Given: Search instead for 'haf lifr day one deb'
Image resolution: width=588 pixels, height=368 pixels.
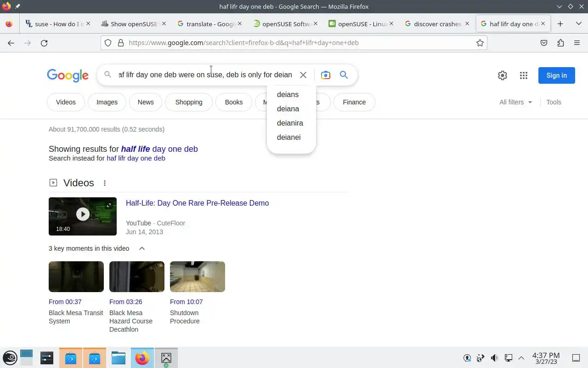Looking at the screenshot, I should click(136, 158).
